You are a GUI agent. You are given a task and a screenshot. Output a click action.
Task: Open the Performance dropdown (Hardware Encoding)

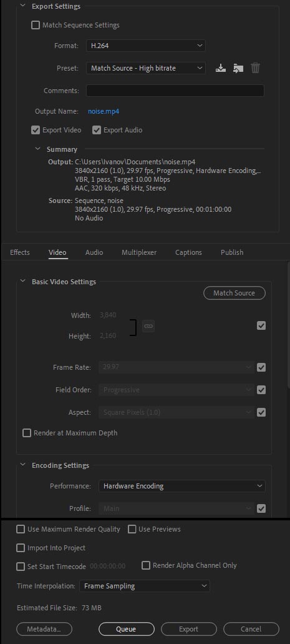pyautogui.click(x=181, y=486)
